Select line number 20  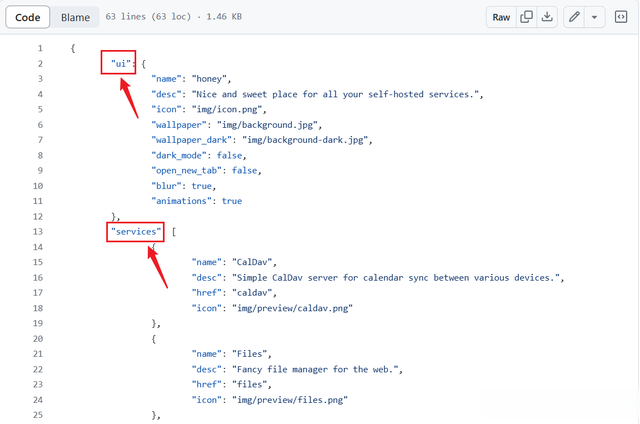38,339
